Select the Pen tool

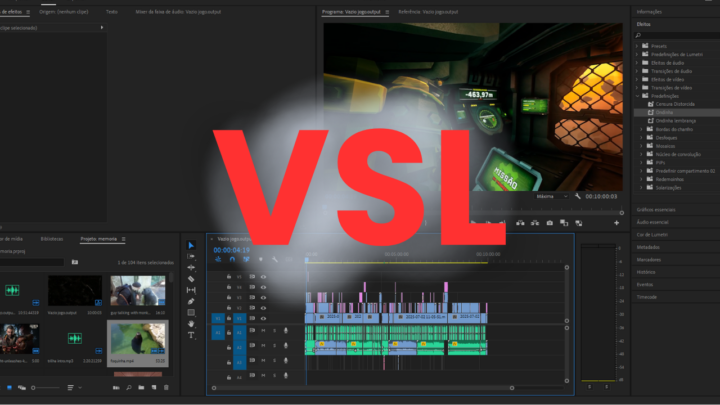point(191,301)
